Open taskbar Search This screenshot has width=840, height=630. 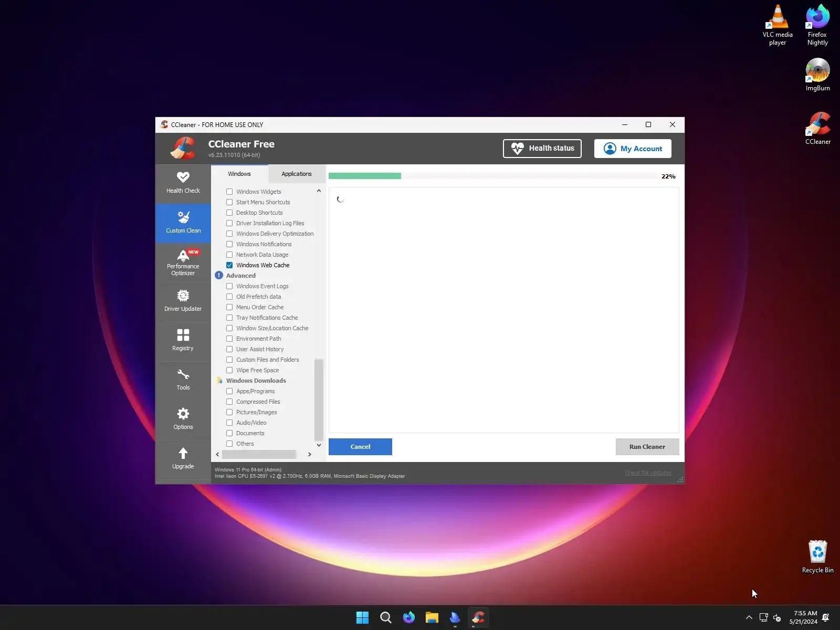[385, 617]
